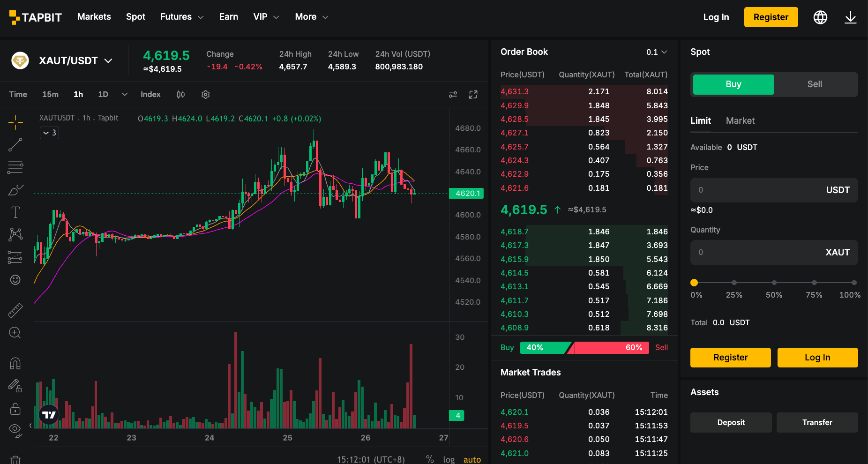
Task: Open the emoji icons tool
Action: click(15, 280)
